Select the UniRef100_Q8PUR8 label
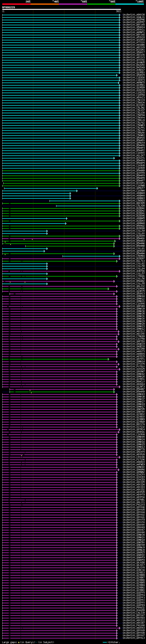Viewport: 146px width, 644px height. [x=134, y=306]
